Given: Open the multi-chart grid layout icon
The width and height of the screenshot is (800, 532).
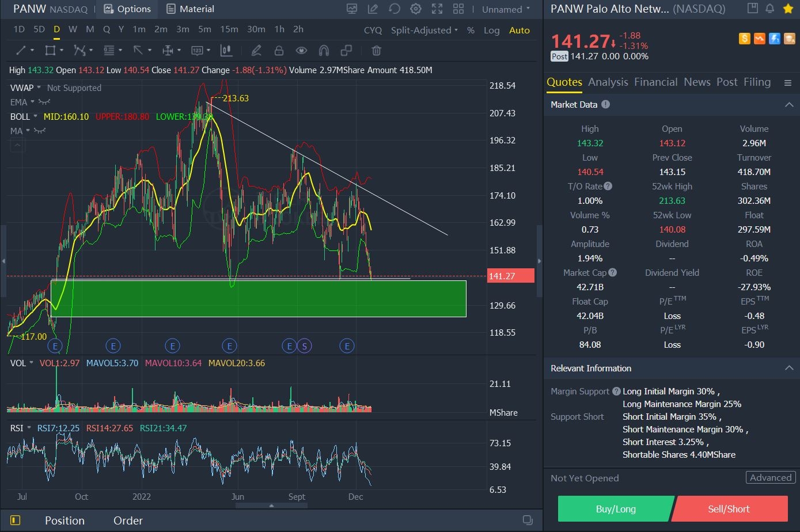Looking at the screenshot, I should pyautogui.click(x=458, y=9).
